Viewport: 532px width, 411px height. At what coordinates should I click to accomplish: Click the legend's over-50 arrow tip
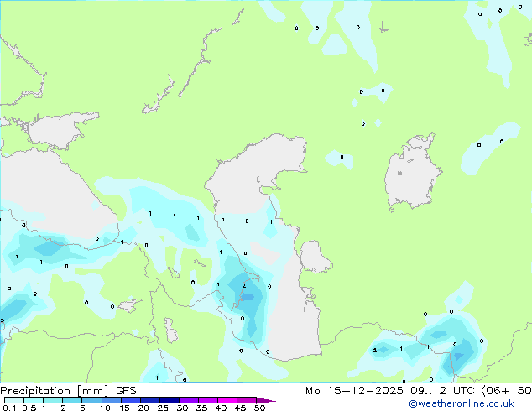[x=266, y=400]
